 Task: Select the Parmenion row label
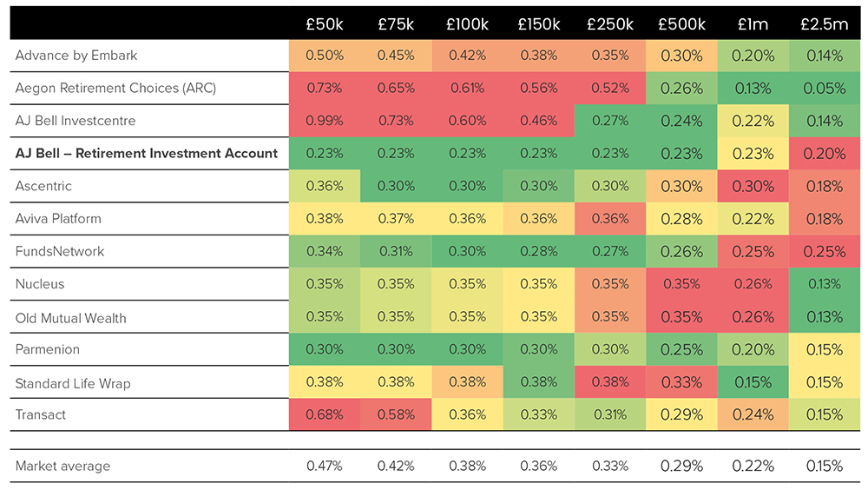pyautogui.click(x=47, y=349)
